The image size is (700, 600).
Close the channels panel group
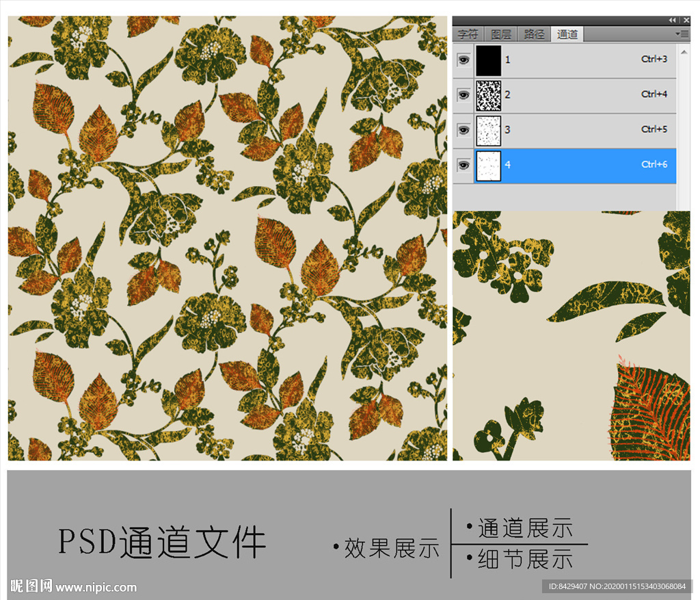pos(686,21)
